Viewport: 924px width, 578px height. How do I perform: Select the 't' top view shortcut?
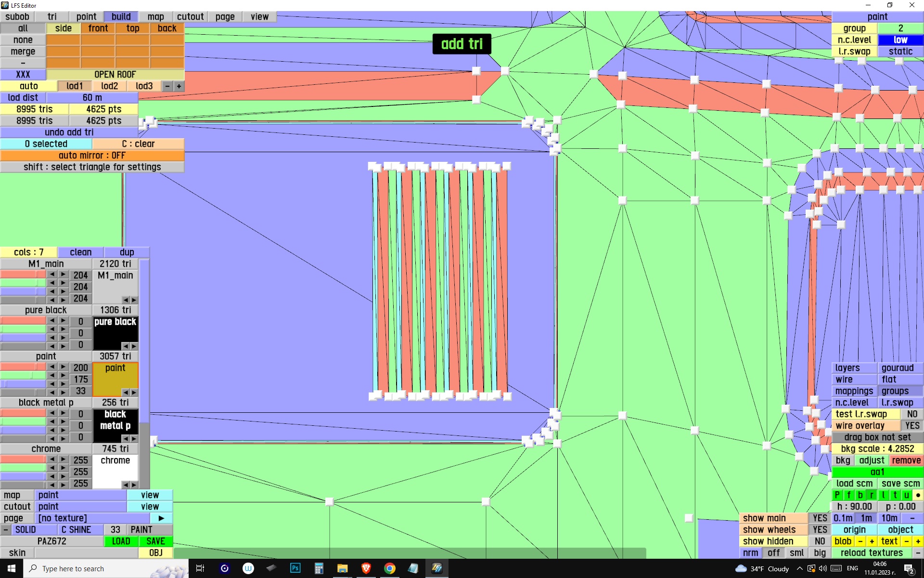[895, 495]
